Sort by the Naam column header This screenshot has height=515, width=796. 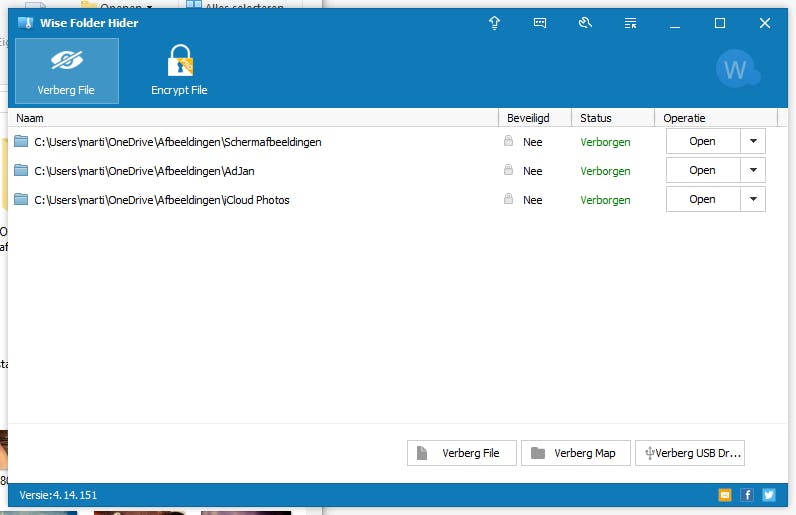coord(253,118)
